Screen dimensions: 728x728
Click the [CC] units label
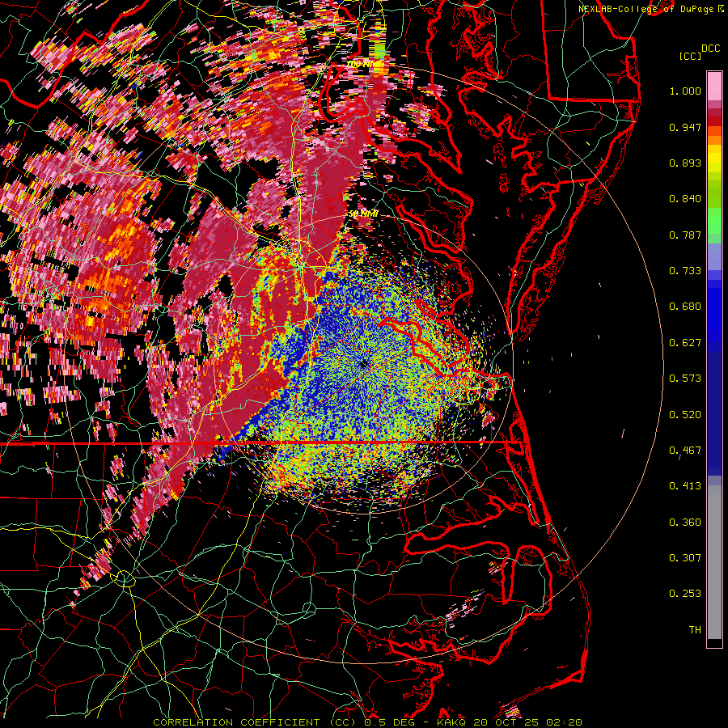tap(691, 56)
